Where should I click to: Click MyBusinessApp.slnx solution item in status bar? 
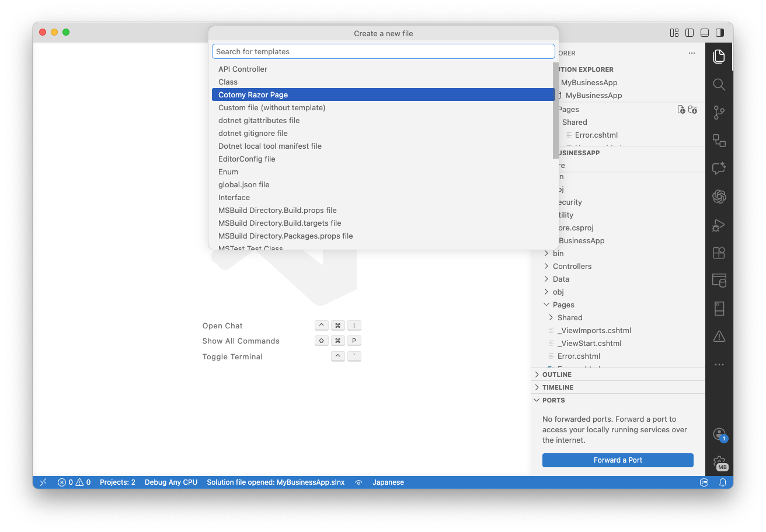(x=275, y=482)
